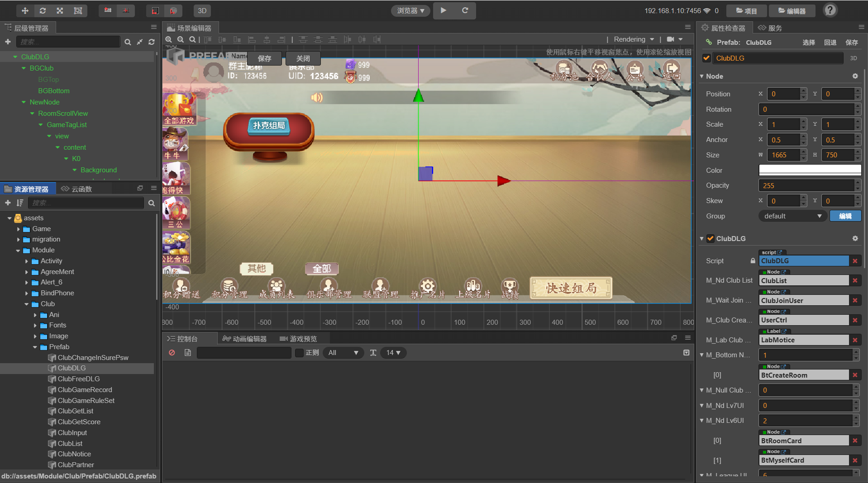Zoom out the scene editor

click(181, 40)
